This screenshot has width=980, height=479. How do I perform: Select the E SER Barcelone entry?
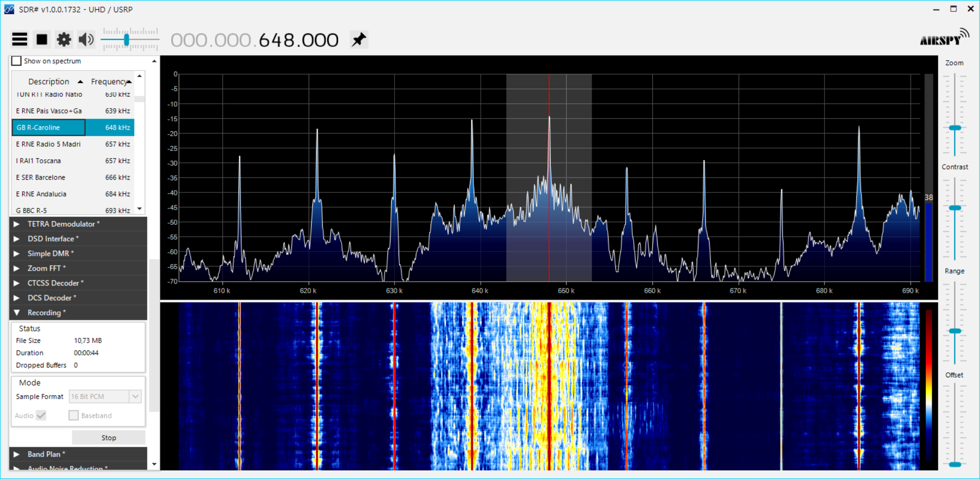(x=73, y=177)
